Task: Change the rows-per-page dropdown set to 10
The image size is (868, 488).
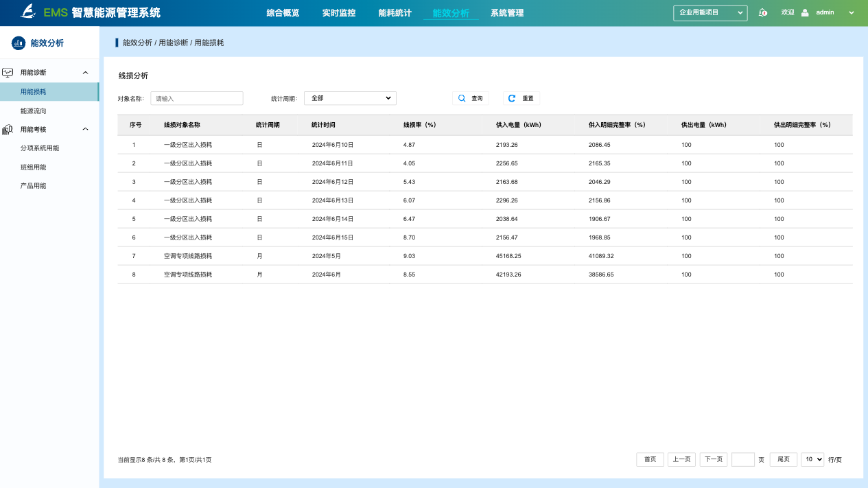Action: pyautogui.click(x=812, y=459)
